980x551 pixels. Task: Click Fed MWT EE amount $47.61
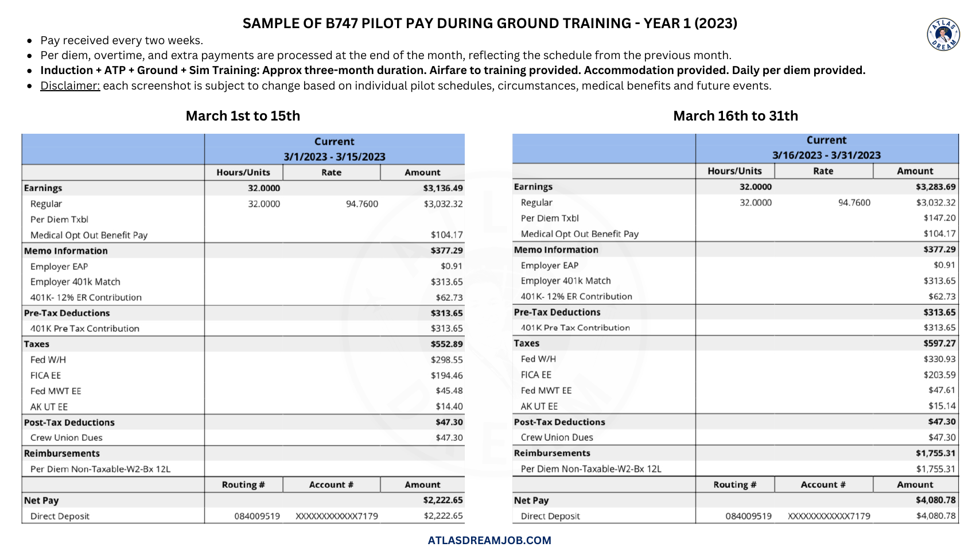[x=942, y=390]
